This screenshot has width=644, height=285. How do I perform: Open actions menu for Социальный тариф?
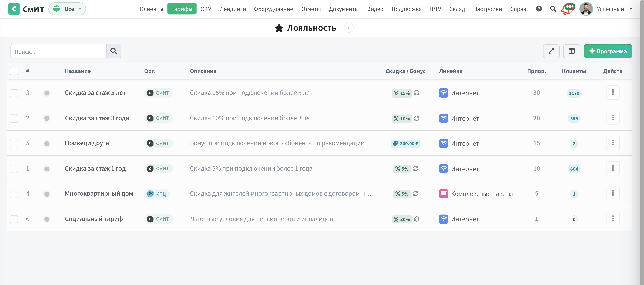point(612,219)
